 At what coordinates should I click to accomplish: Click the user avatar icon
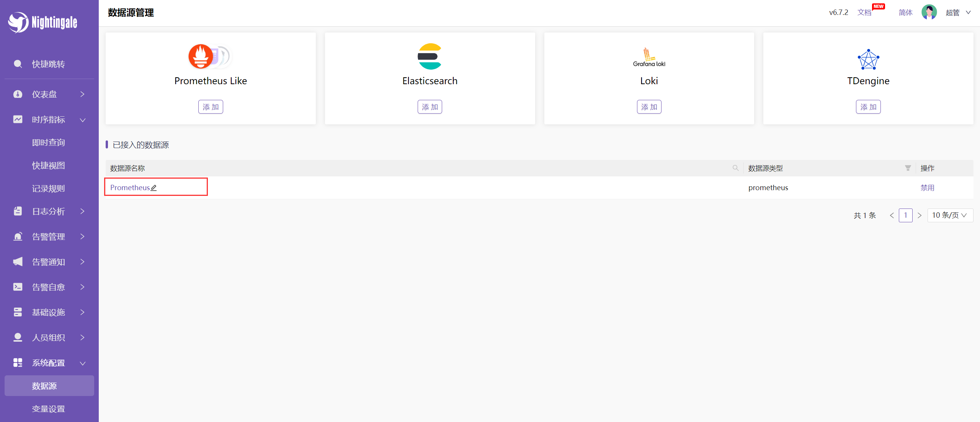929,12
